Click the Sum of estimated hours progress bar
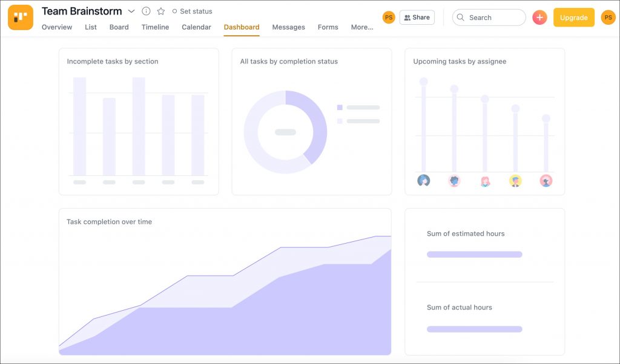Viewport: 620px width, 364px height. pyautogui.click(x=475, y=255)
